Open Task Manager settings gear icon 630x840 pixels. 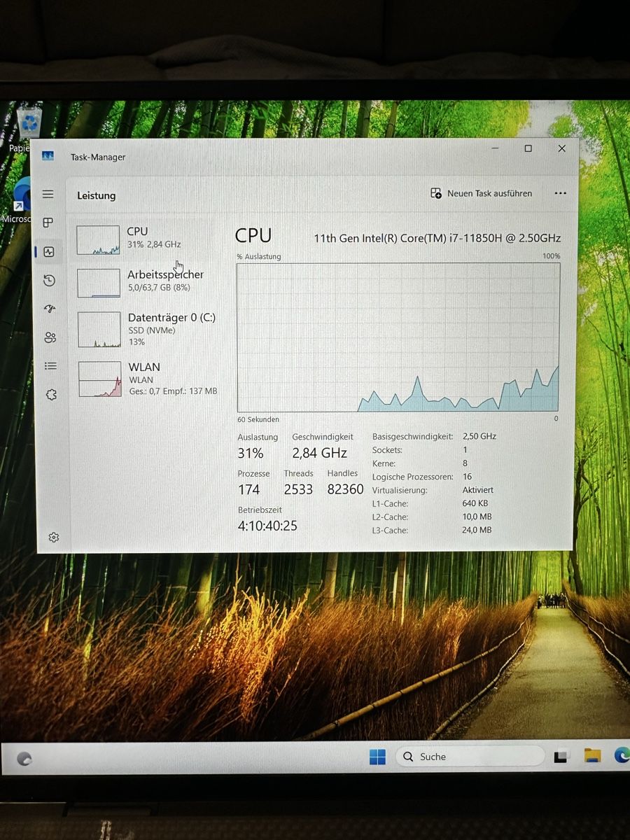[x=54, y=537]
